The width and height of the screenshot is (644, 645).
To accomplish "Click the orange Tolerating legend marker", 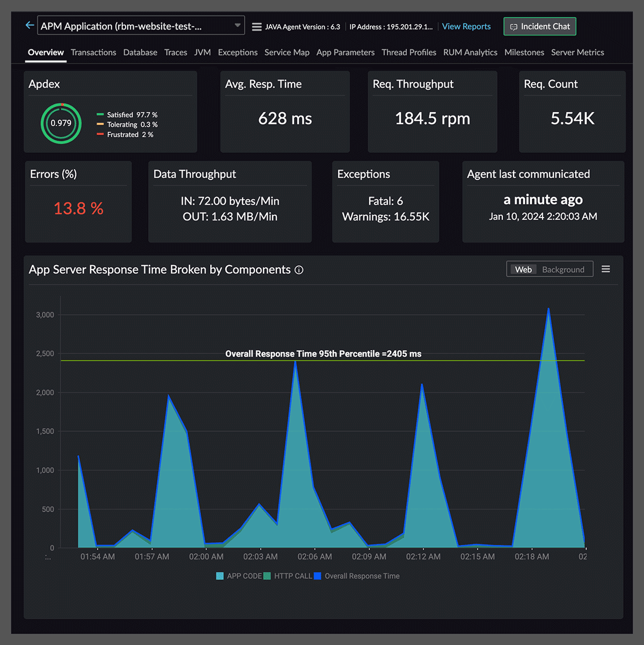I will pyautogui.click(x=100, y=125).
